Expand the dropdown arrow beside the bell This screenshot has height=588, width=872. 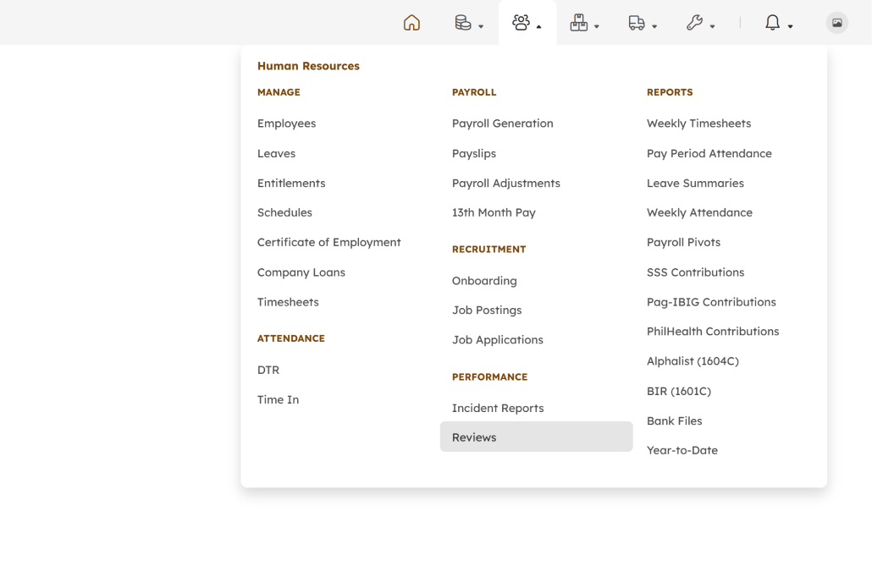[x=790, y=26]
